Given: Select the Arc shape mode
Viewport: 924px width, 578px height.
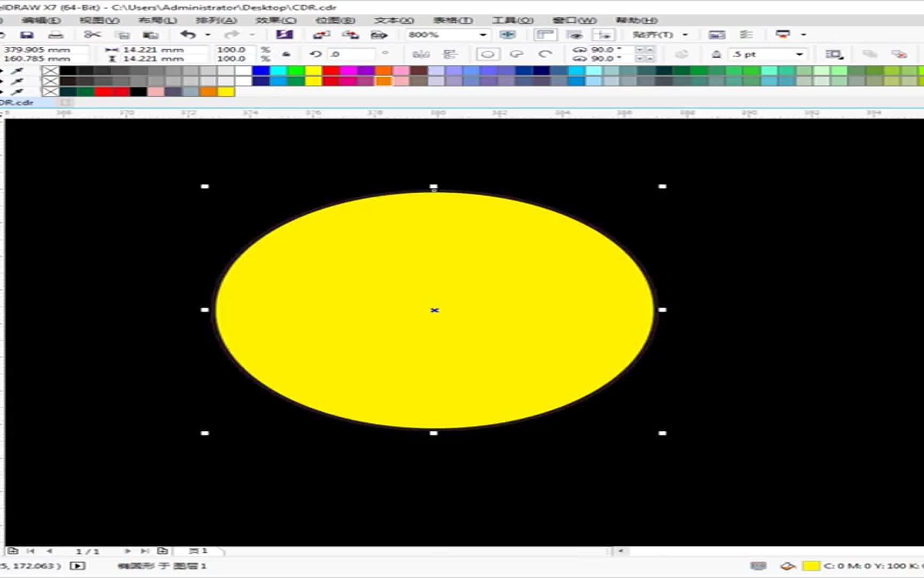Looking at the screenshot, I should [x=545, y=54].
